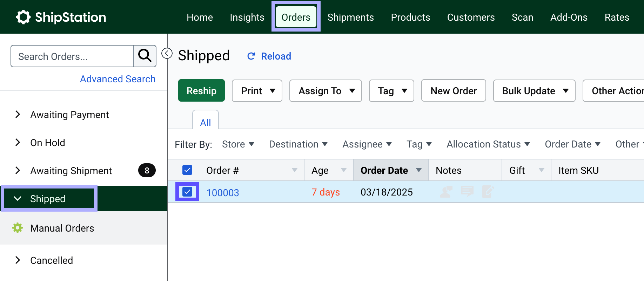Uncheck the checkbox for order 100003
644x281 pixels.
point(187,192)
